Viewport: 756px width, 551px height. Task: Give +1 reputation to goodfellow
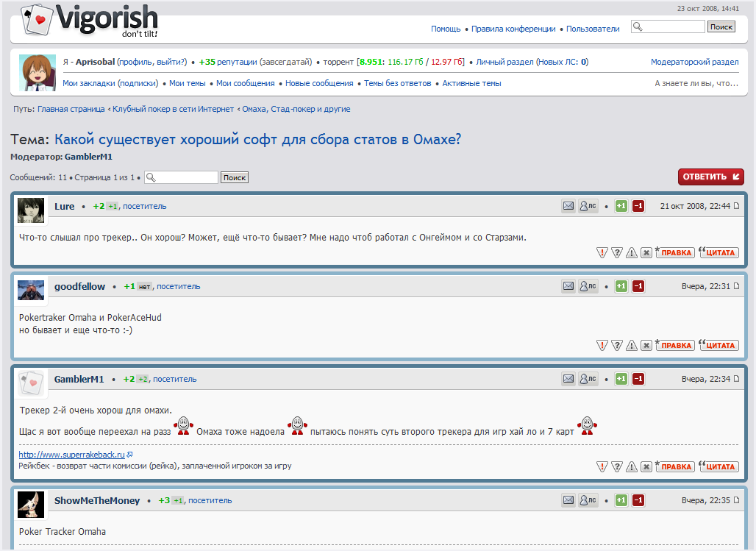(x=621, y=286)
